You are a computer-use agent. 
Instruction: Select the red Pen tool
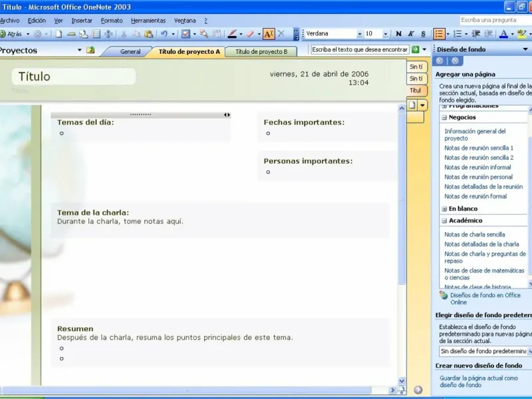click(x=232, y=34)
